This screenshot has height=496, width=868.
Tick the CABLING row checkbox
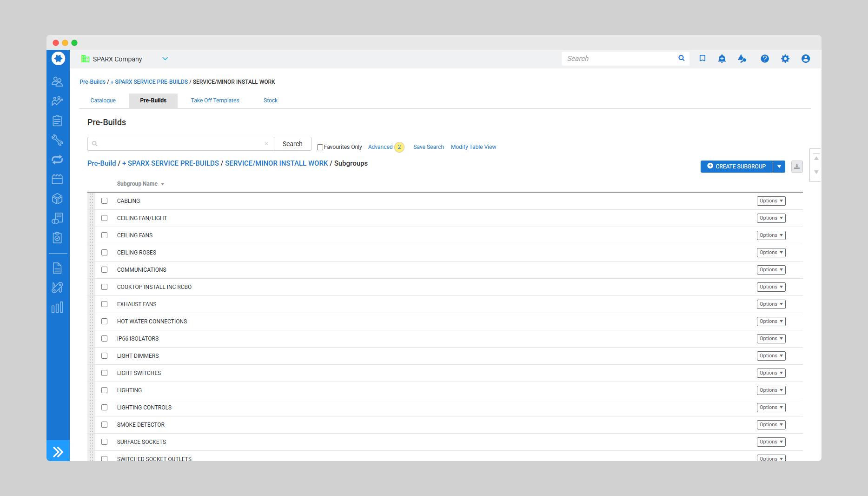[x=105, y=201]
